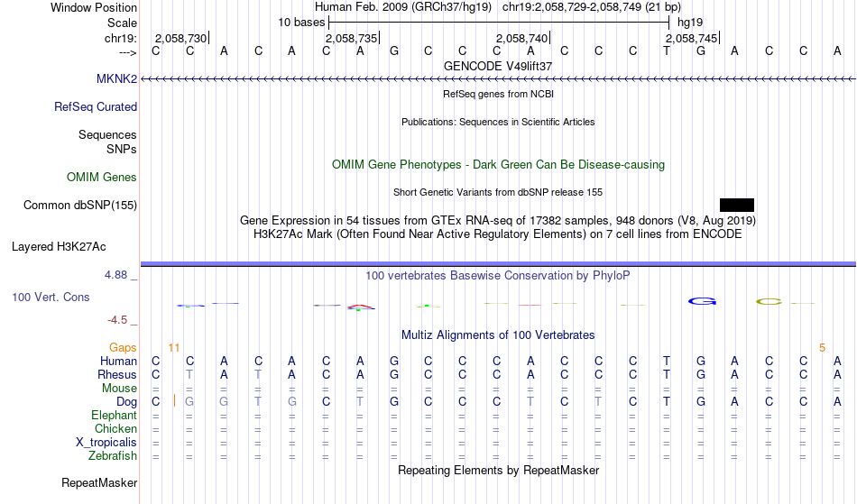Select the OMIM Genes track label
The width and height of the screenshot is (857, 504).
102,178
